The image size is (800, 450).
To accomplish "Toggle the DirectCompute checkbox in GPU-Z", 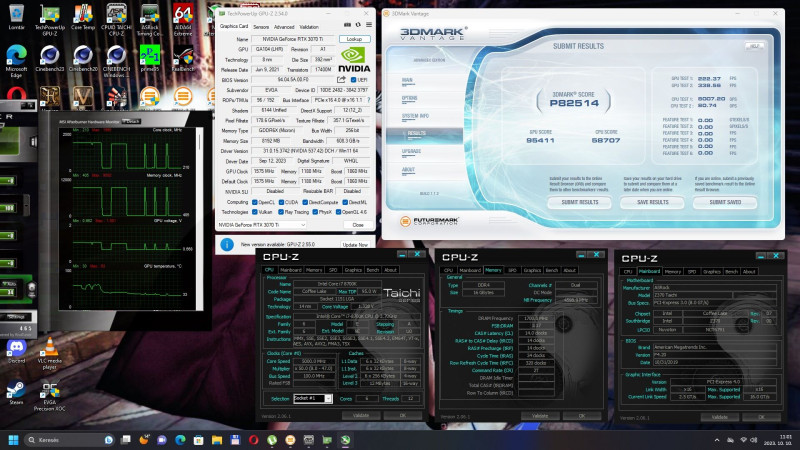I will coord(305,202).
